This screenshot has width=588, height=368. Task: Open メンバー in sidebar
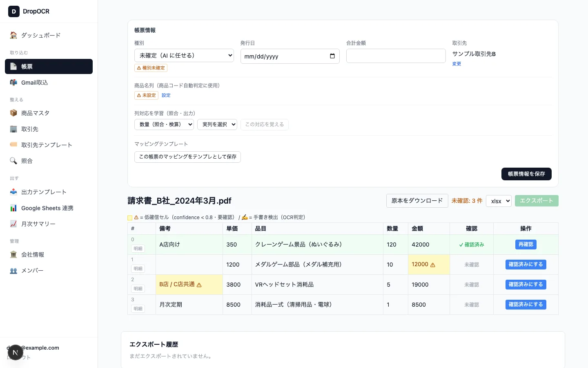click(49, 270)
